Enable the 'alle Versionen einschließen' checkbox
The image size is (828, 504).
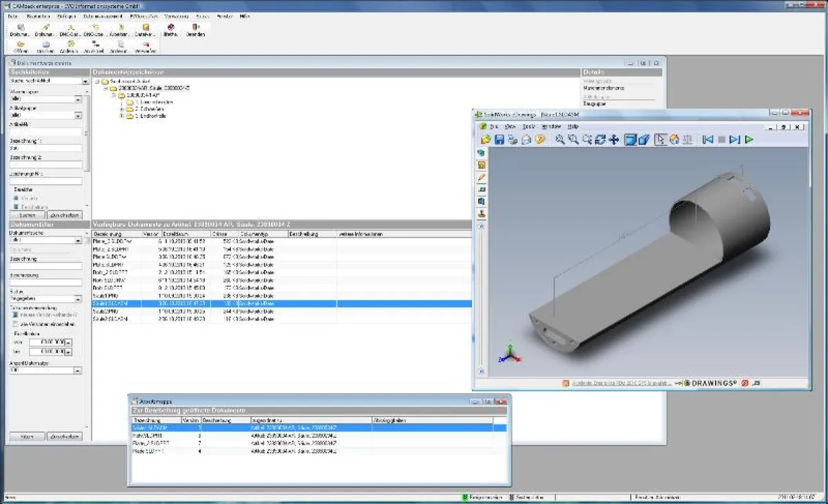click(x=14, y=323)
